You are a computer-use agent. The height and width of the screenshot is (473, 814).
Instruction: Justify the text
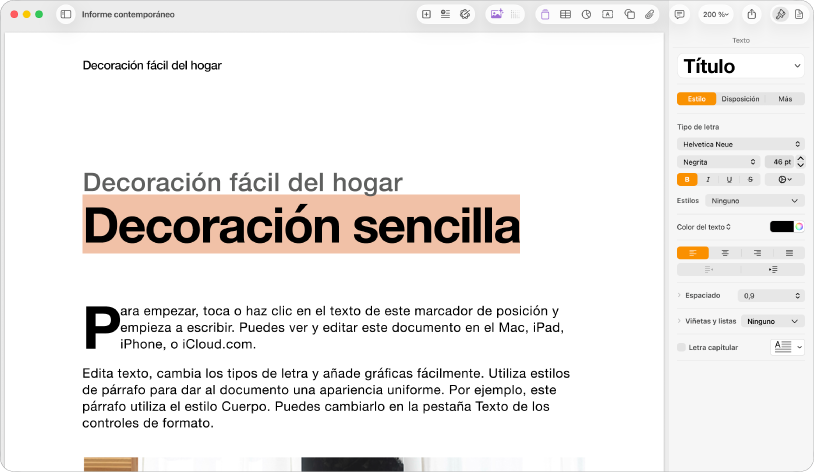[x=789, y=253]
